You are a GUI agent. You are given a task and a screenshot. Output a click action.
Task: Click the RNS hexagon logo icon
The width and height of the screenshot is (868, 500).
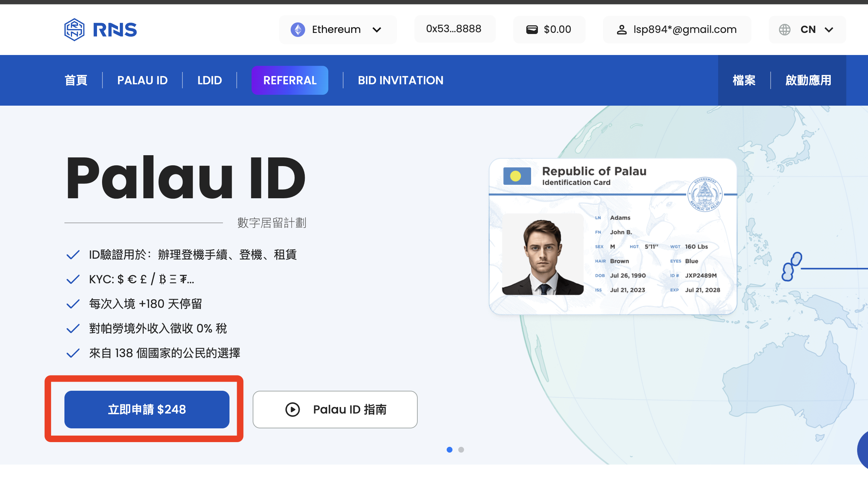74,29
